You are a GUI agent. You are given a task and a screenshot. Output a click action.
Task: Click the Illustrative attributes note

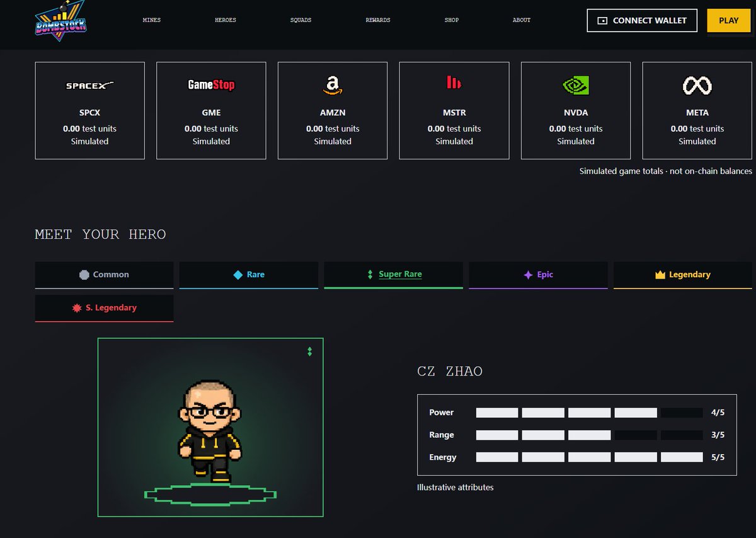click(x=455, y=487)
